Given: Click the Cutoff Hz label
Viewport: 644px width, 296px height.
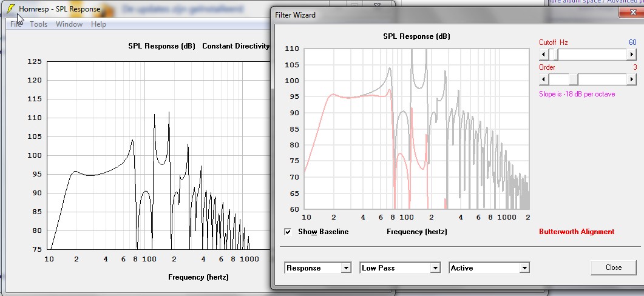Looking at the screenshot, I should pyautogui.click(x=554, y=42).
